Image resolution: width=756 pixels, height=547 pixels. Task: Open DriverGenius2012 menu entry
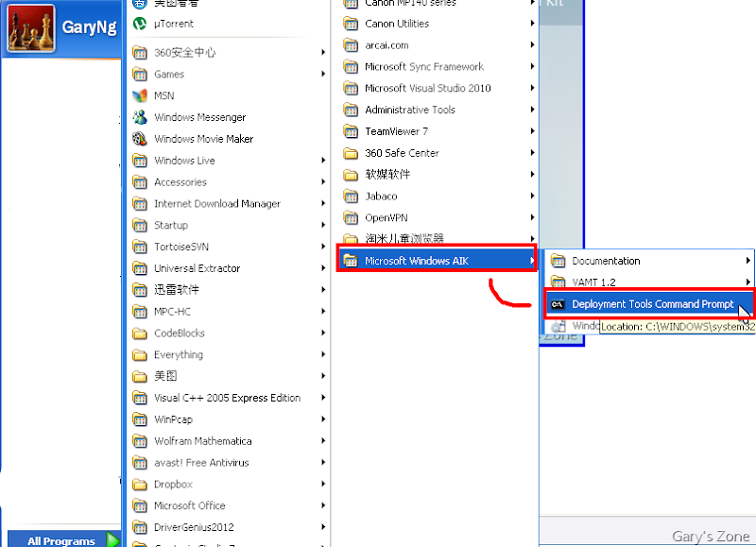(x=229, y=527)
